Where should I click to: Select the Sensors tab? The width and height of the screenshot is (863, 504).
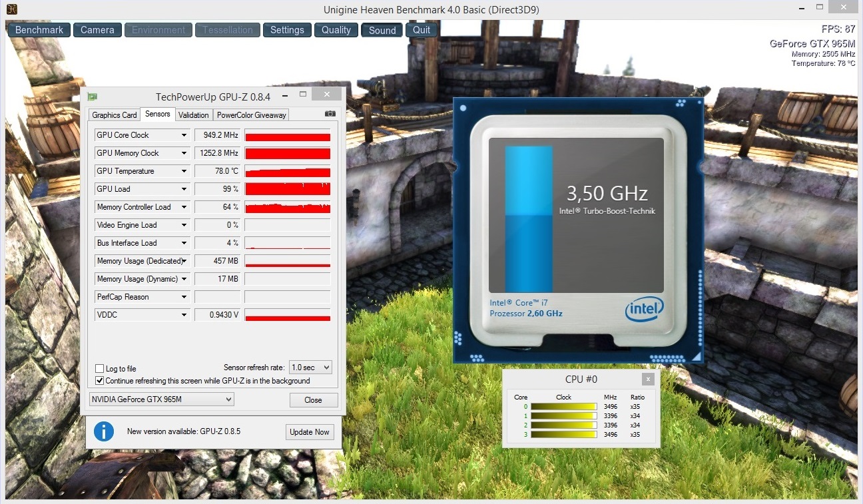158,114
